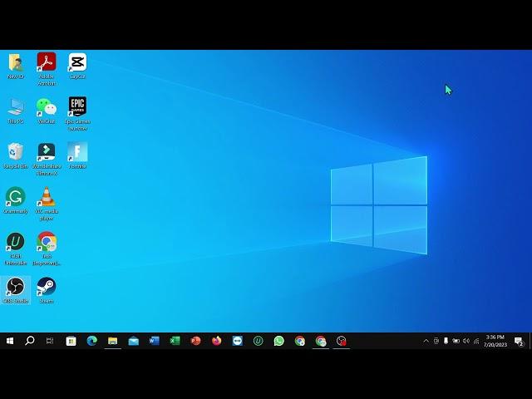Open the Mail app in the taskbar
This screenshot has width=532, height=399.
point(133,341)
